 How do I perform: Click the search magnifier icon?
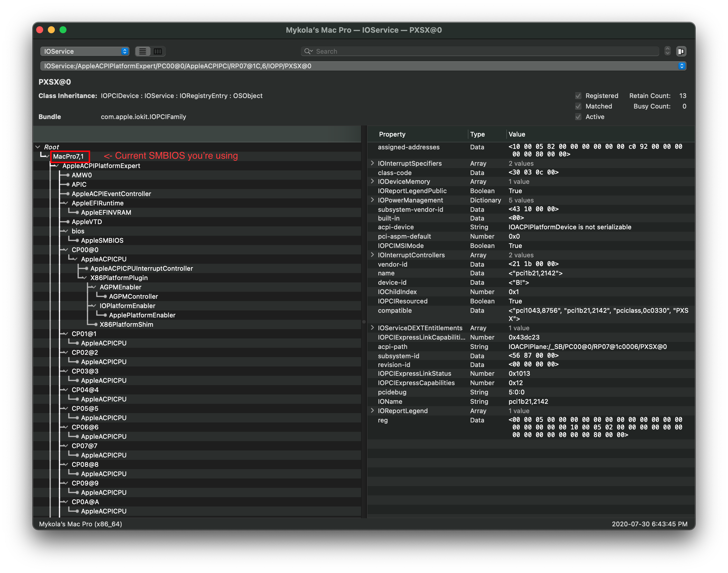pos(307,51)
